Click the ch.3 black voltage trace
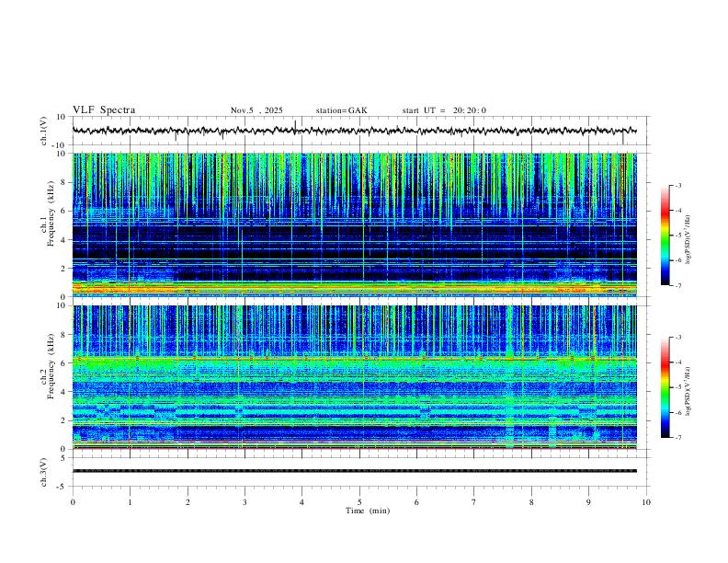 pos(354,471)
